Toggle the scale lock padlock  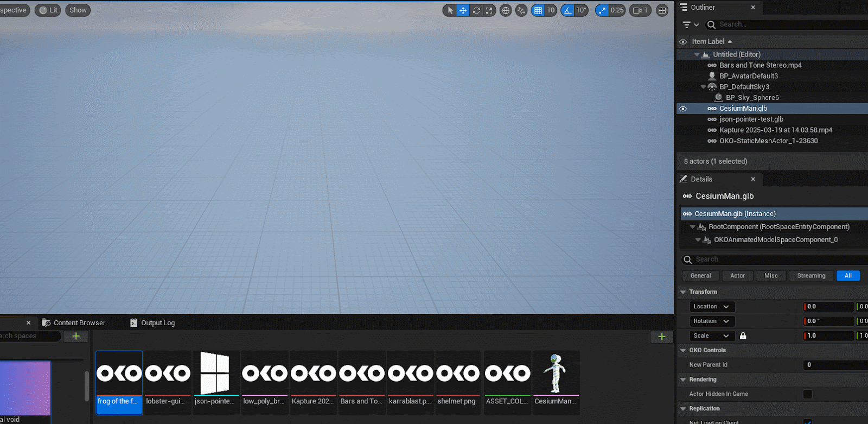pos(743,336)
